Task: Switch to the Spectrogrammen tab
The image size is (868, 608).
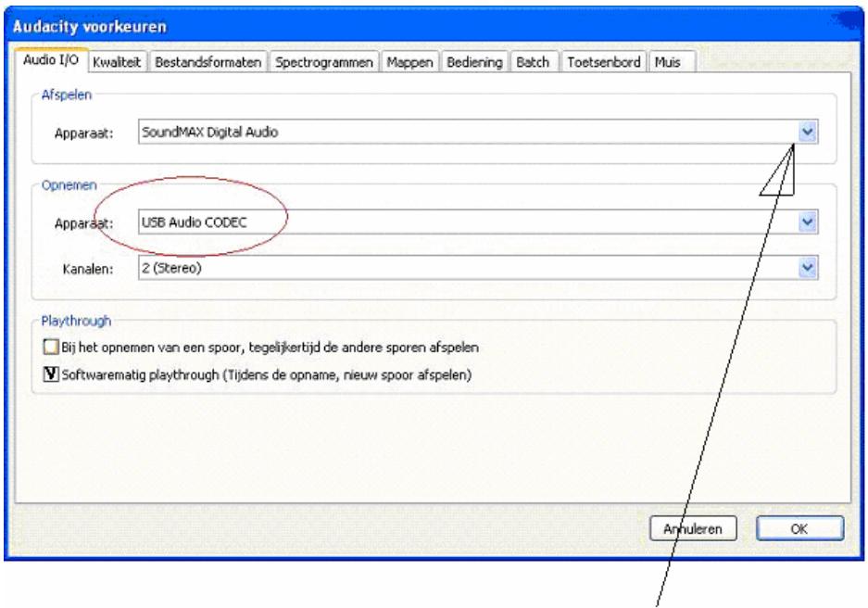Action: point(324,62)
